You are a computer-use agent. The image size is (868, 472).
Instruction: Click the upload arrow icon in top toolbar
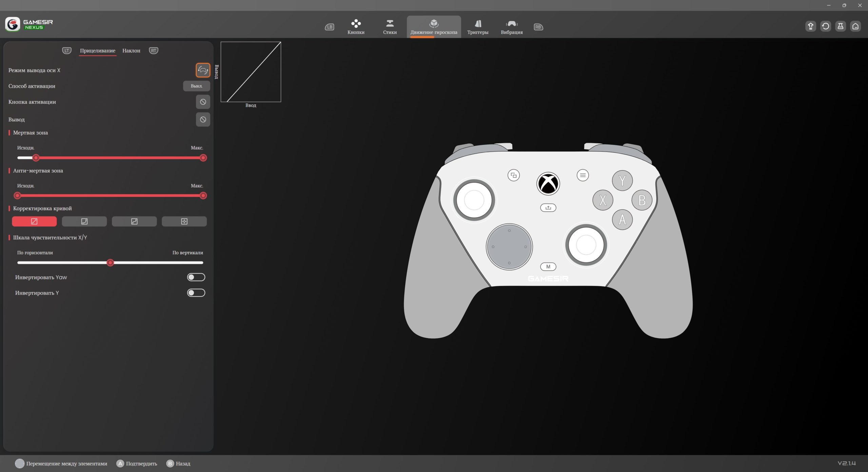tap(810, 26)
